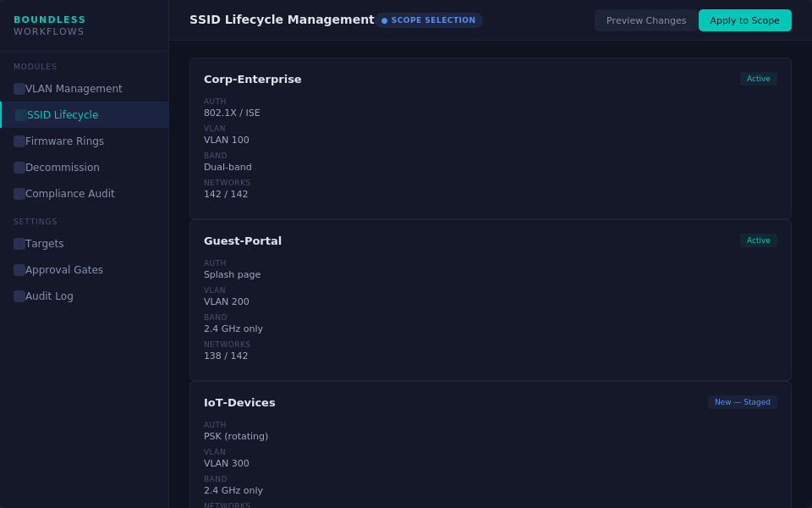Click the Boundless Workflows logo

click(49, 25)
